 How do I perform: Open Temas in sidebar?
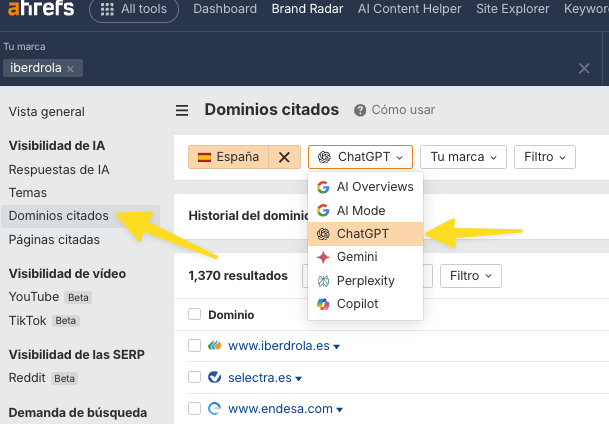pyautogui.click(x=28, y=193)
